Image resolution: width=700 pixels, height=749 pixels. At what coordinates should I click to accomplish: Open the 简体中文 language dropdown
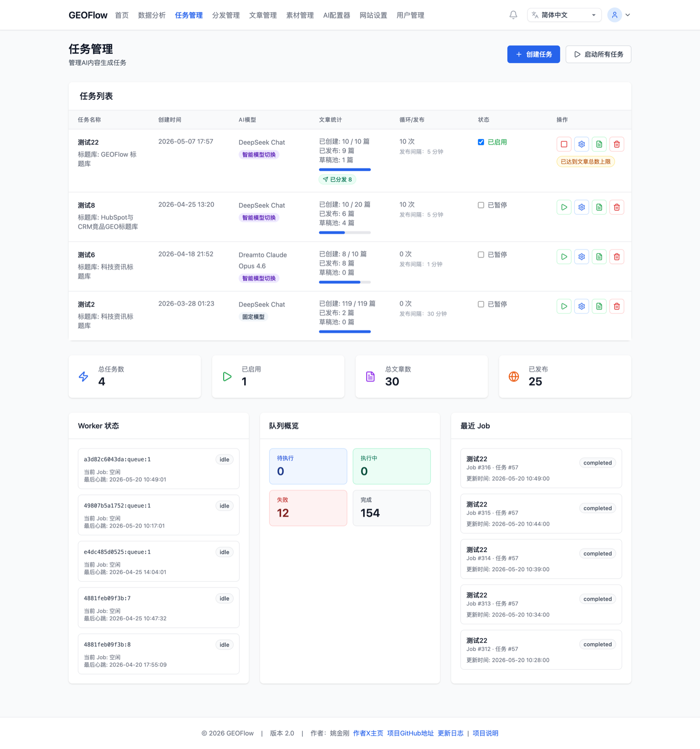point(564,15)
